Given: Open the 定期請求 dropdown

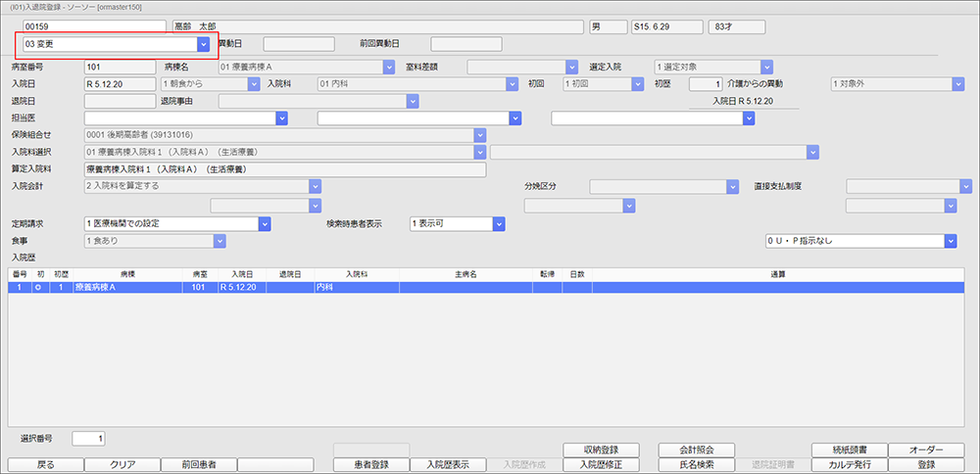Looking at the screenshot, I should (264, 223).
